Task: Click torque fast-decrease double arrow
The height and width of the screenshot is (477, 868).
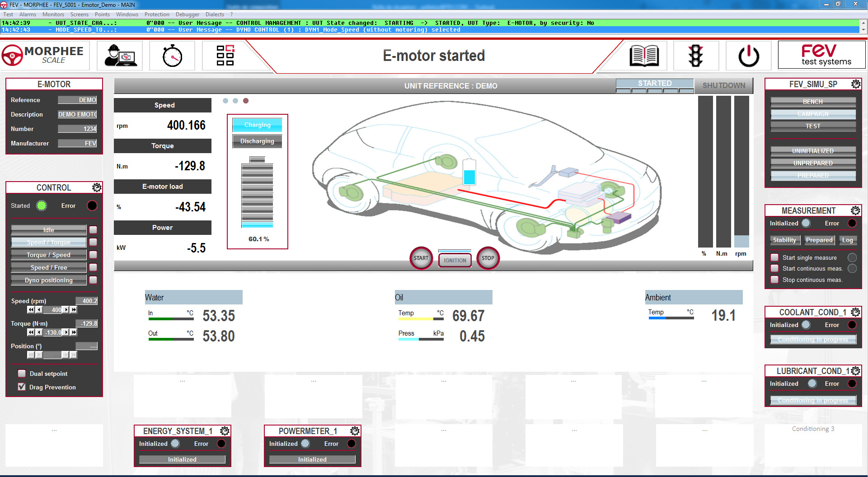Action: tap(31, 332)
